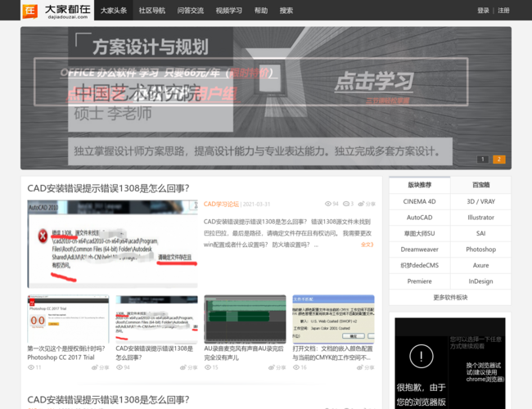Viewport: 532px width, 409px height.
Task: Select banner slide indicator 2
Action: 498,160
